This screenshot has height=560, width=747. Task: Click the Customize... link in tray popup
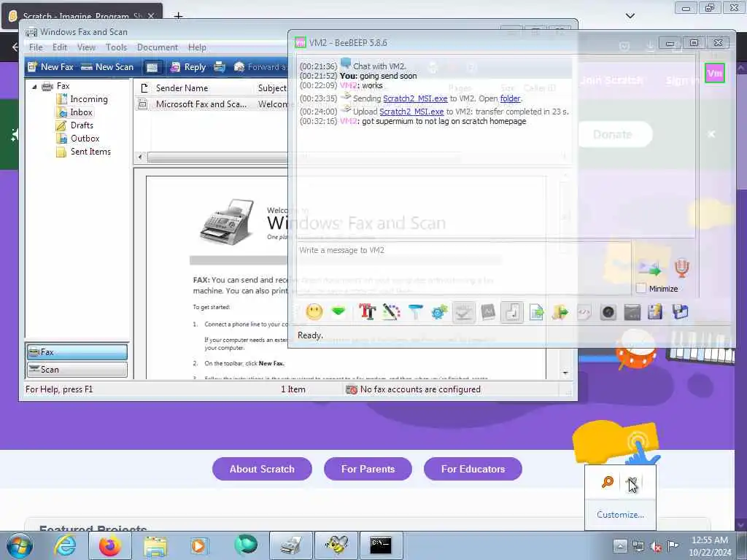point(620,515)
